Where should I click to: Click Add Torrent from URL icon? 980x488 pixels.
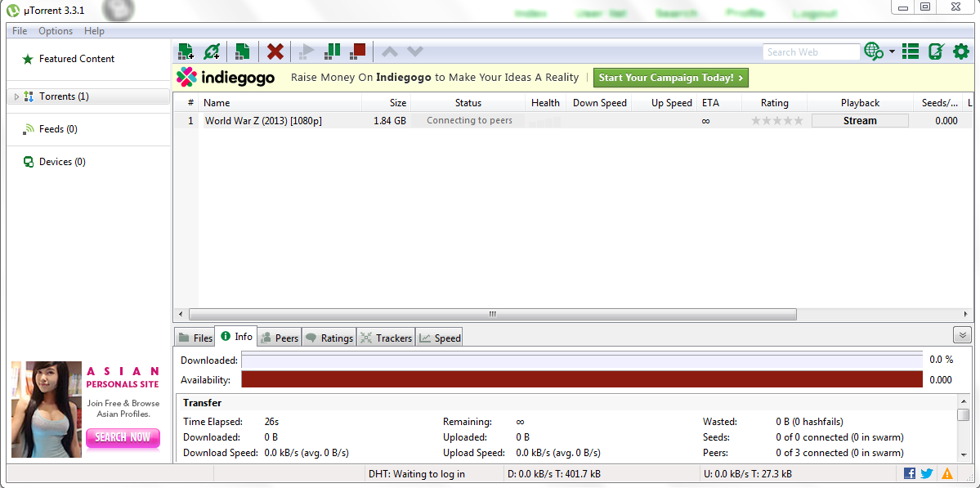coord(212,51)
